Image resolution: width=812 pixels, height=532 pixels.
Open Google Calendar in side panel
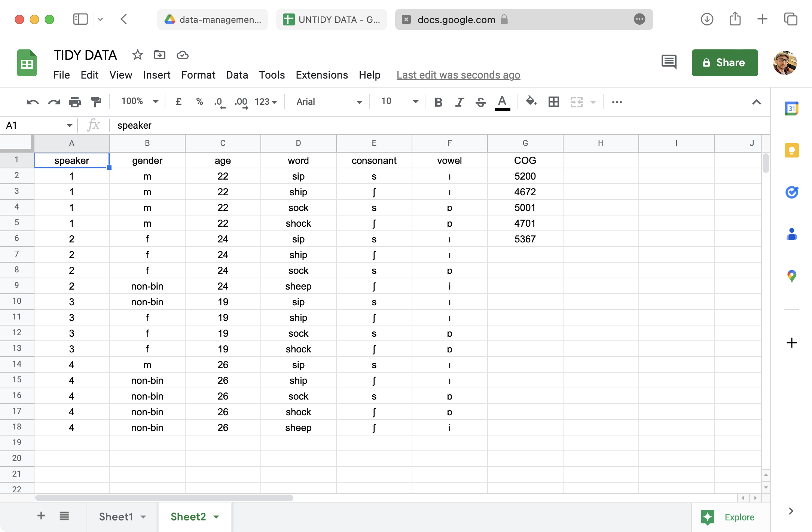[x=791, y=108]
